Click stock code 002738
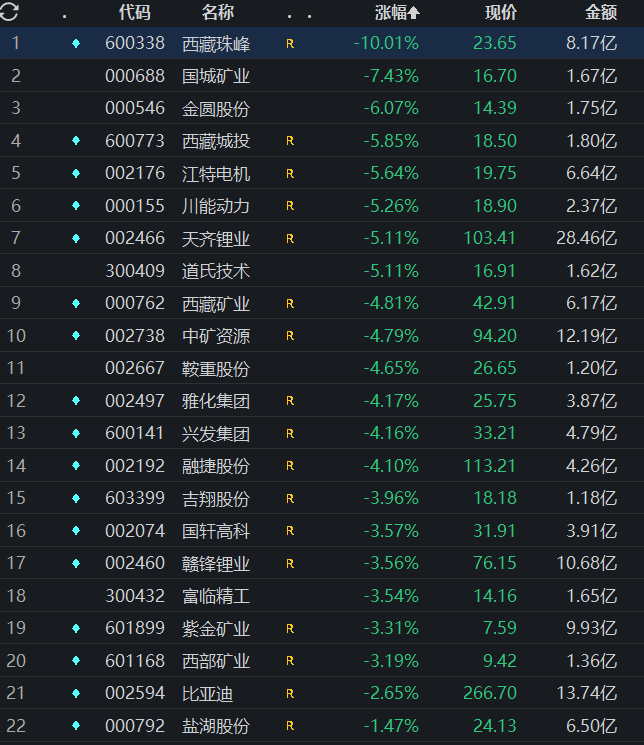The height and width of the screenshot is (745, 644). point(135,336)
